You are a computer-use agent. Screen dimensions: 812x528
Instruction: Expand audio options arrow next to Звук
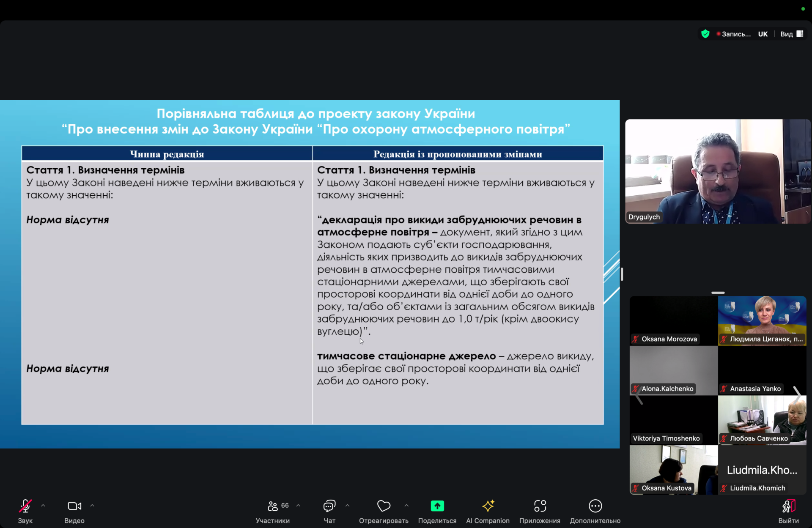click(x=43, y=506)
